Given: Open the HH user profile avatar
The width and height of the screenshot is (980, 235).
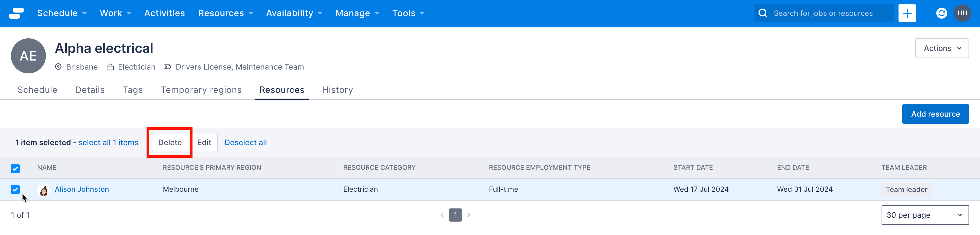Looking at the screenshot, I should (962, 13).
